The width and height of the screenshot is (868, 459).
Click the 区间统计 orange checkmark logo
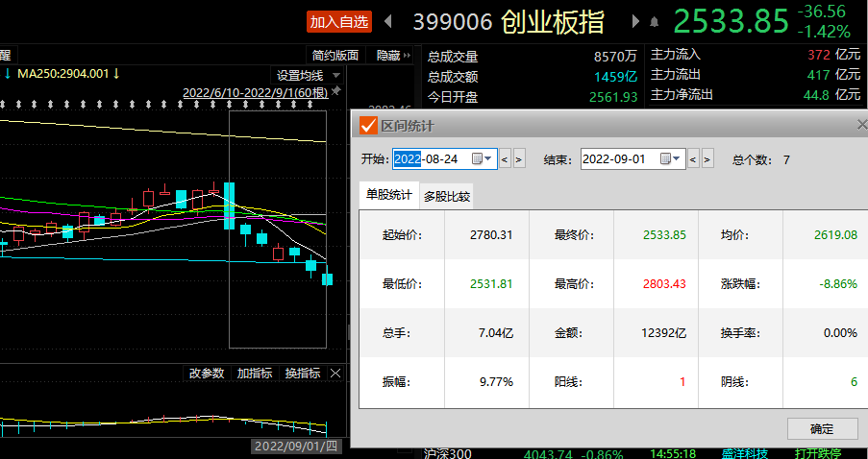[367, 125]
